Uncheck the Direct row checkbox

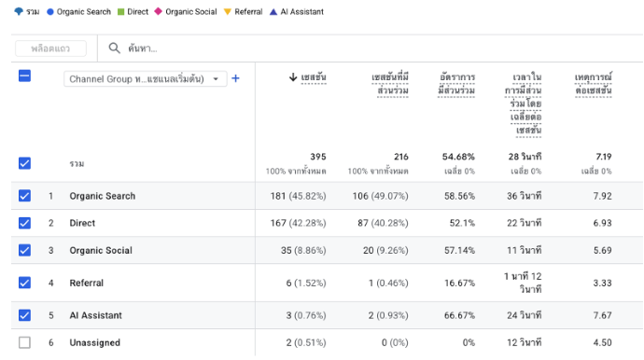(x=24, y=223)
